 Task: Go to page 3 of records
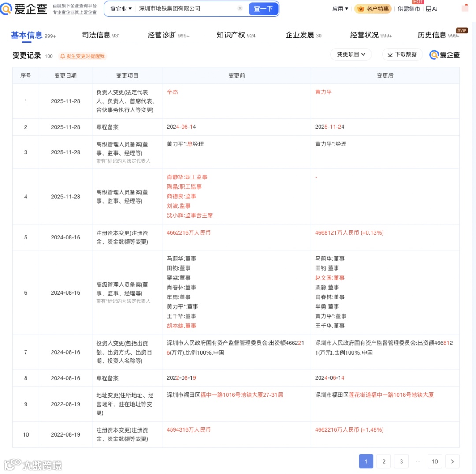[402, 462]
